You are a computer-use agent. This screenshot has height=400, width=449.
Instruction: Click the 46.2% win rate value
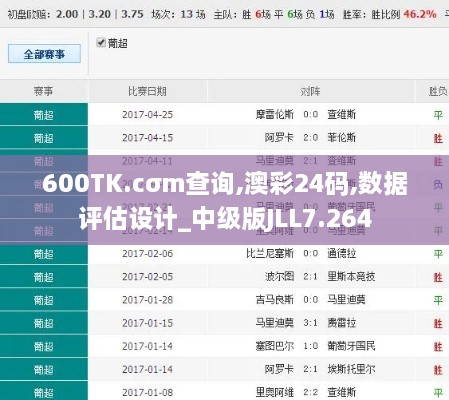click(420, 14)
